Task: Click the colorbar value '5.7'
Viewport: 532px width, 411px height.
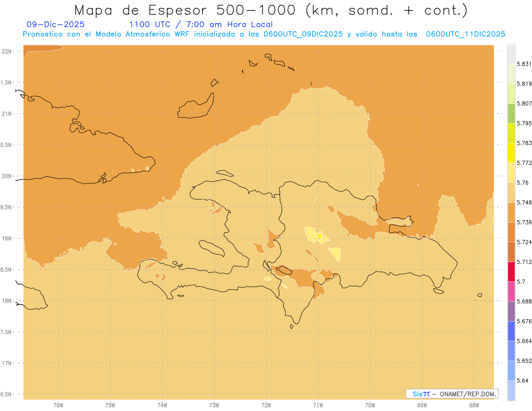Action: 521,281
